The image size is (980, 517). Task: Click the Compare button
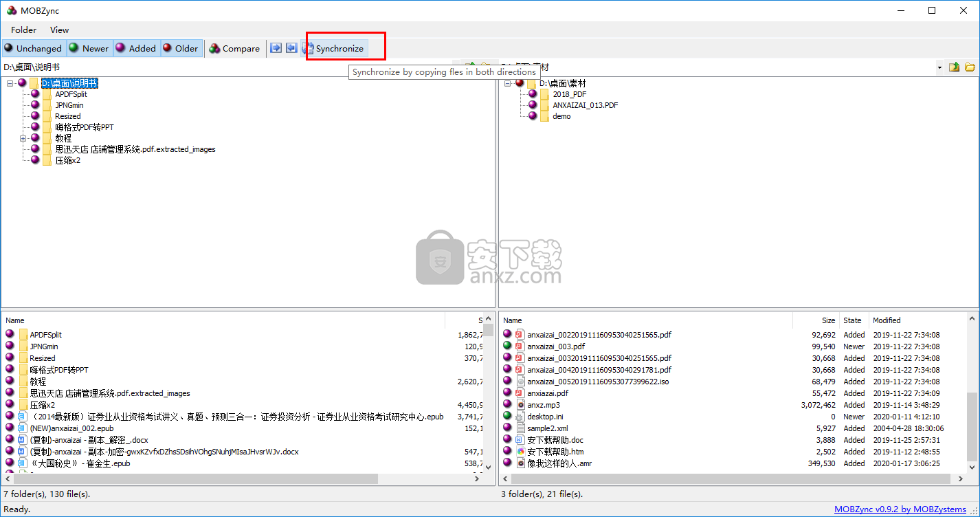click(x=235, y=48)
